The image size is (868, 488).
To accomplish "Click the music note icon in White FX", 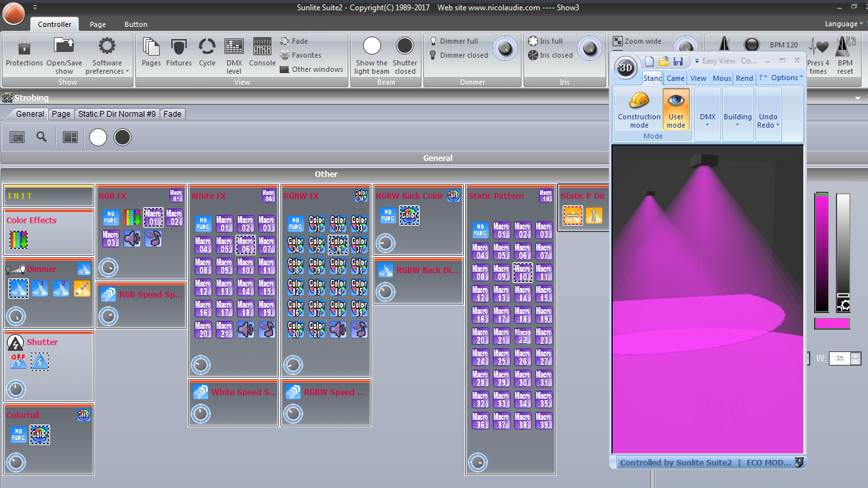I will pyautogui.click(x=267, y=330).
